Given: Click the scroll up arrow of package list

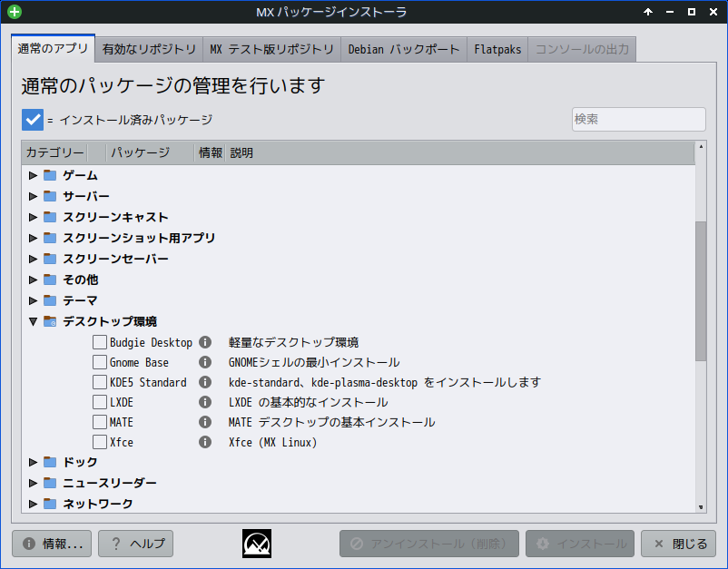Looking at the screenshot, I should tap(701, 147).
